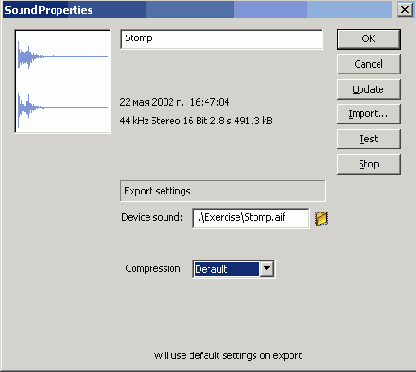
Task: Open the folder browse icon for Device sound
Action: pos(321,218)
